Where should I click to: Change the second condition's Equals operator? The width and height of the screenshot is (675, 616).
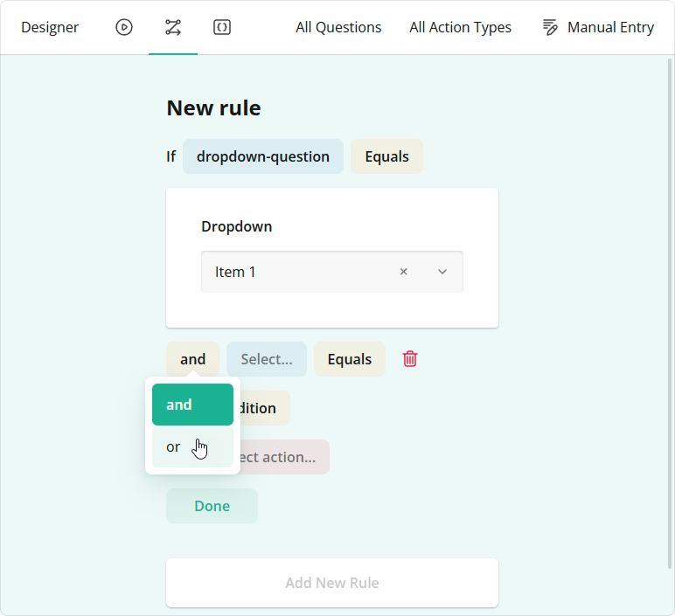pyautogui.click(x=350, y=359)
